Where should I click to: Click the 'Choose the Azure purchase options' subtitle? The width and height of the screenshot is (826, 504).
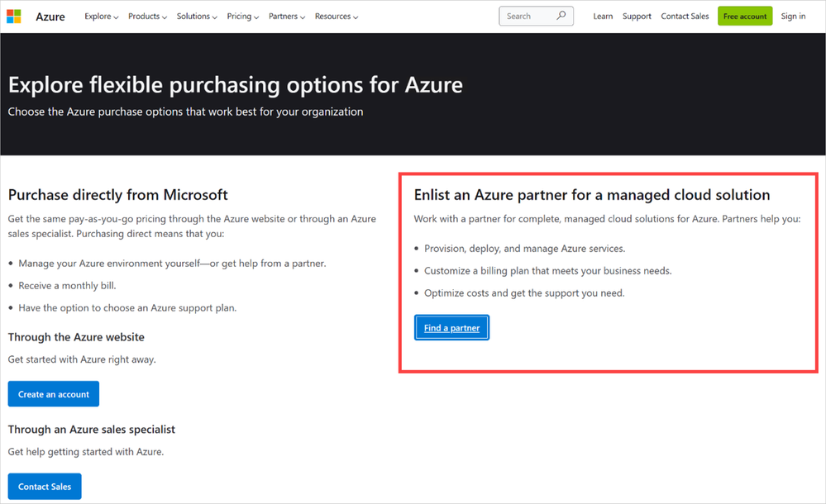coord(185,112)
